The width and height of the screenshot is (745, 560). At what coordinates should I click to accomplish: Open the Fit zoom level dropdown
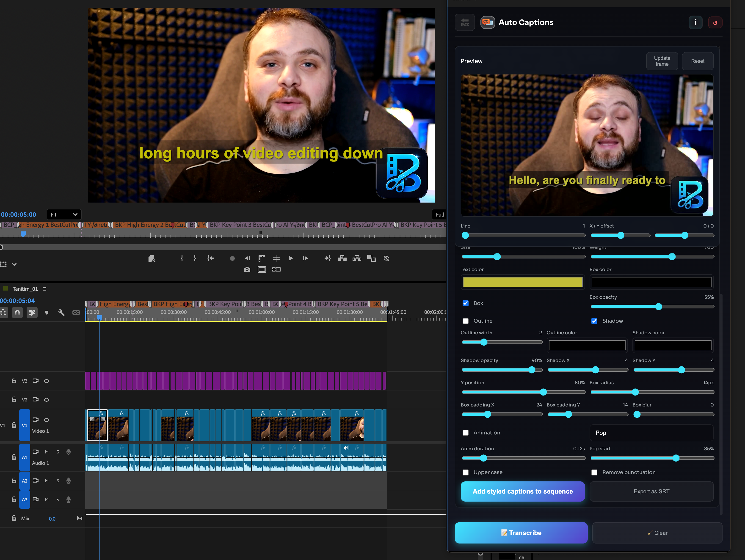(64, 214)
